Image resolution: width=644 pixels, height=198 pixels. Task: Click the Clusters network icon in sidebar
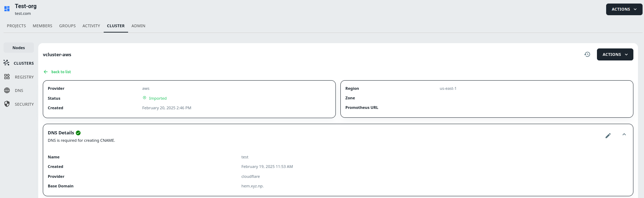pos(6,63)
